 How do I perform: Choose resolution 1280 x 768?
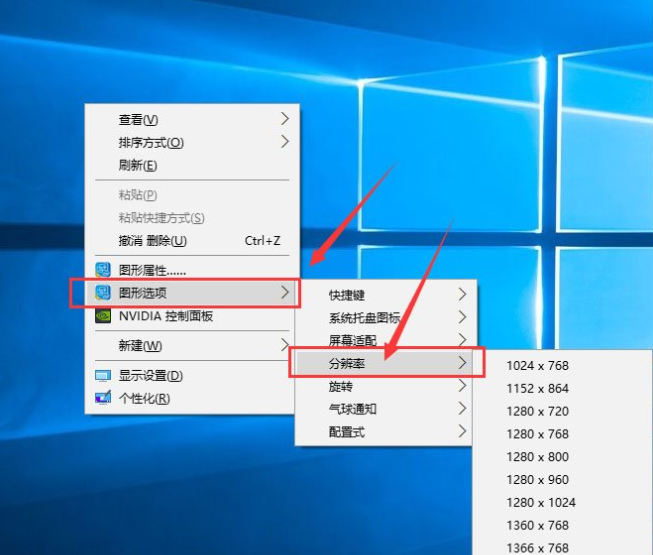click(563, 434)
